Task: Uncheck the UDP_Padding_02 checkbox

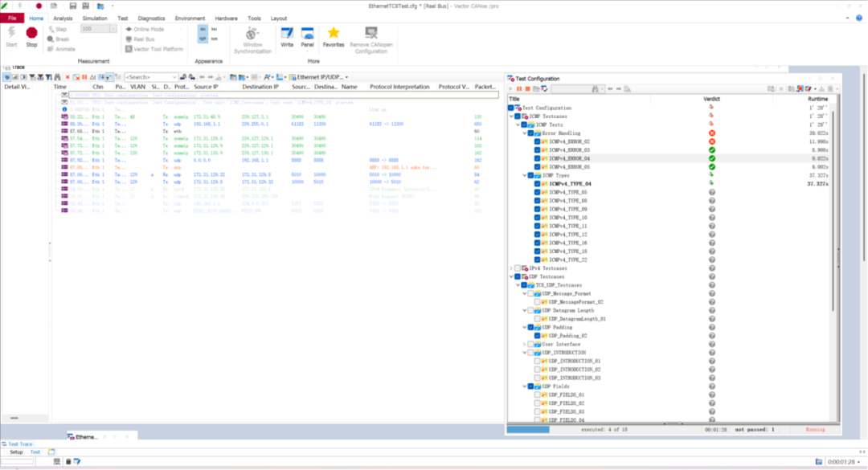Action: (537, 336)
